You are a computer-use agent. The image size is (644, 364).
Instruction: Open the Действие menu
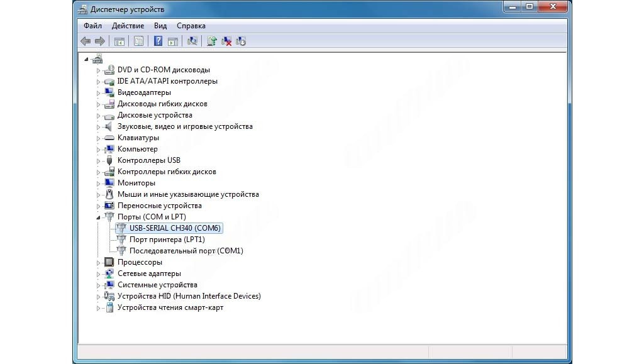coord(128,26)
